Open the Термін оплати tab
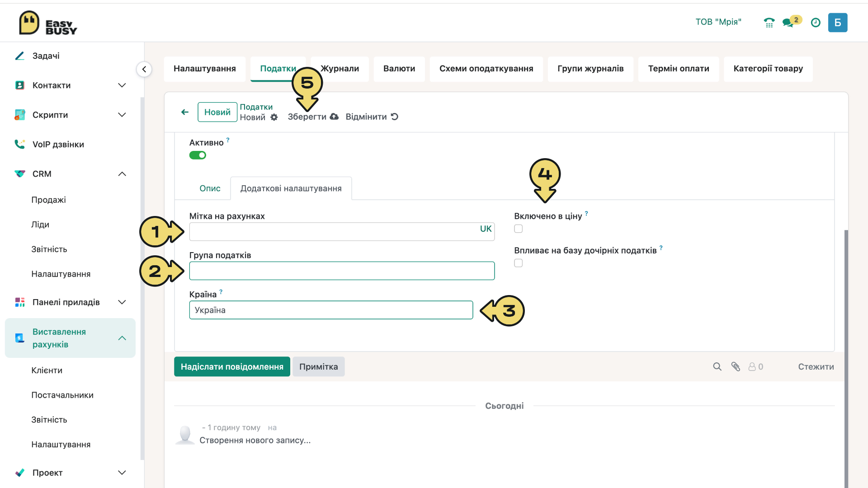The height and width of the screenshot is (488, 868). pos(679,69)
